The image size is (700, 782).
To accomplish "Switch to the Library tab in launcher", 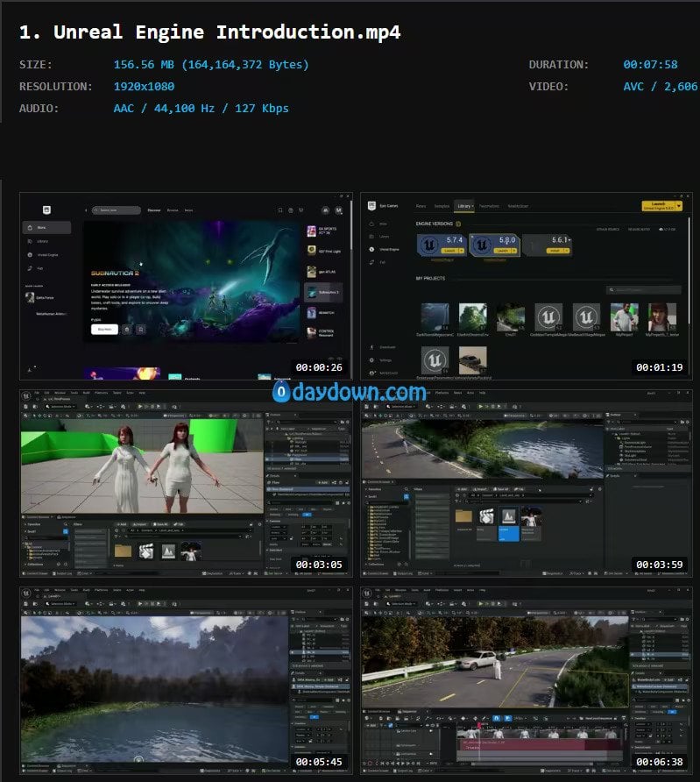I will coord(464,206).
